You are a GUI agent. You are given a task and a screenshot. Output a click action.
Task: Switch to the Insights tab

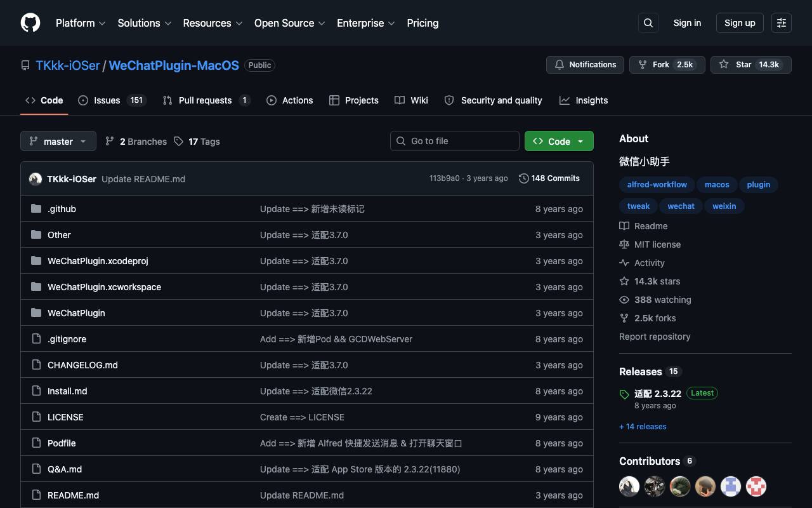coord(584,100)
